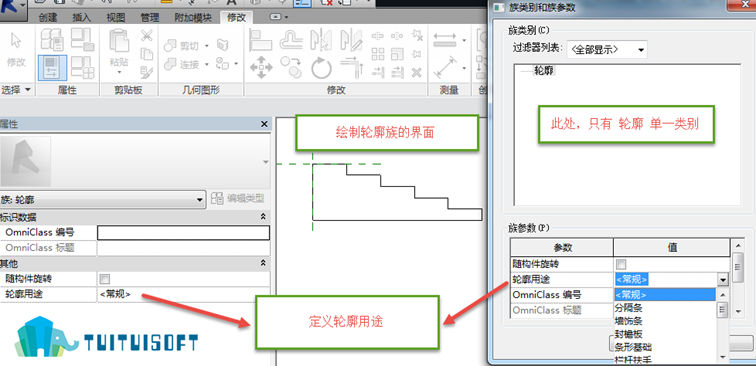Viewport: 756px width, 366px height.
Task: Open the 插入 ribbon tab
Action: [81, 18]
